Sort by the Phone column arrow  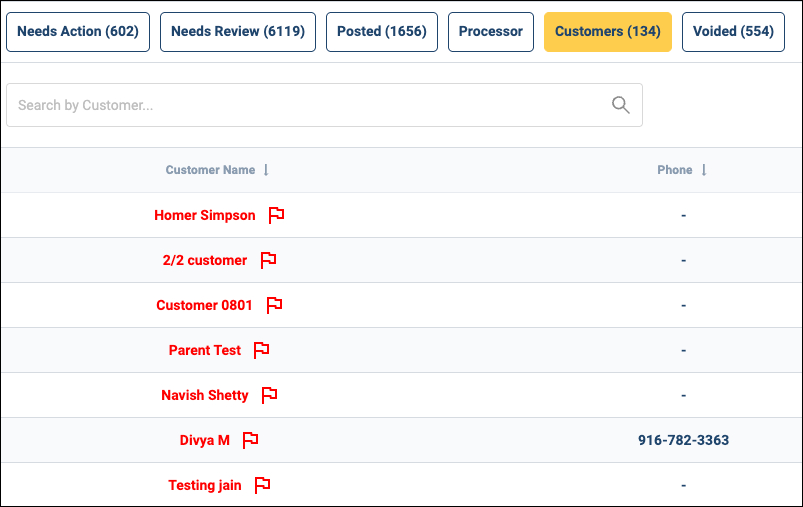[704, 170]
